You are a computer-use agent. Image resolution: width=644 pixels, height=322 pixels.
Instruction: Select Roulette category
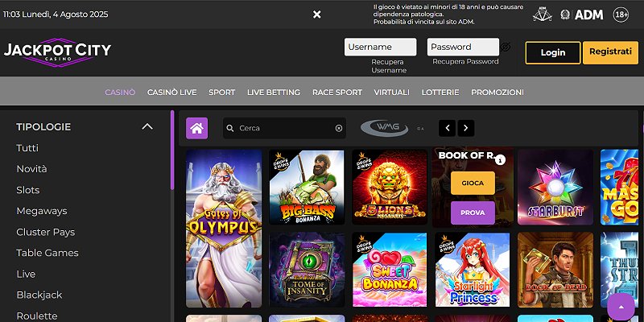coord(37,316)
